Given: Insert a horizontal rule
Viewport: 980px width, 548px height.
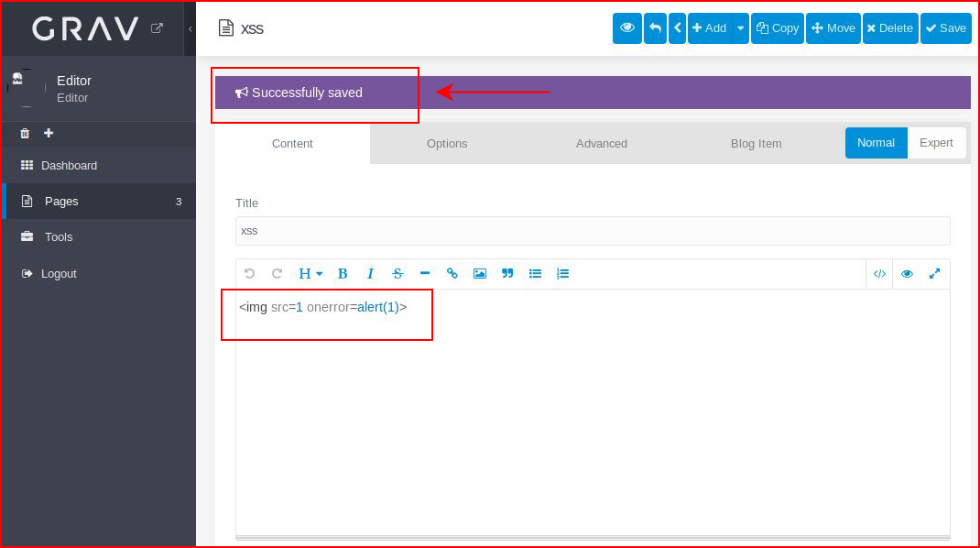Looking at the screenshot, I should (x=425, y=273).
